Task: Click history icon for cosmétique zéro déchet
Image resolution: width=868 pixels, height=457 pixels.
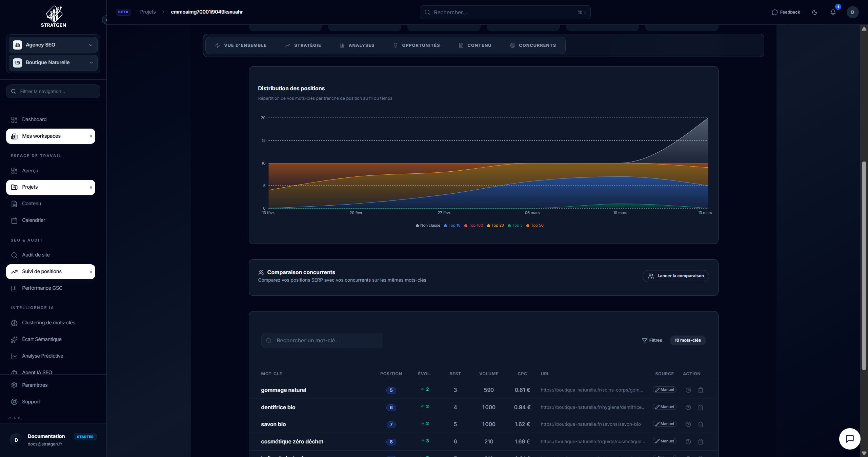Action: (688, 442)
